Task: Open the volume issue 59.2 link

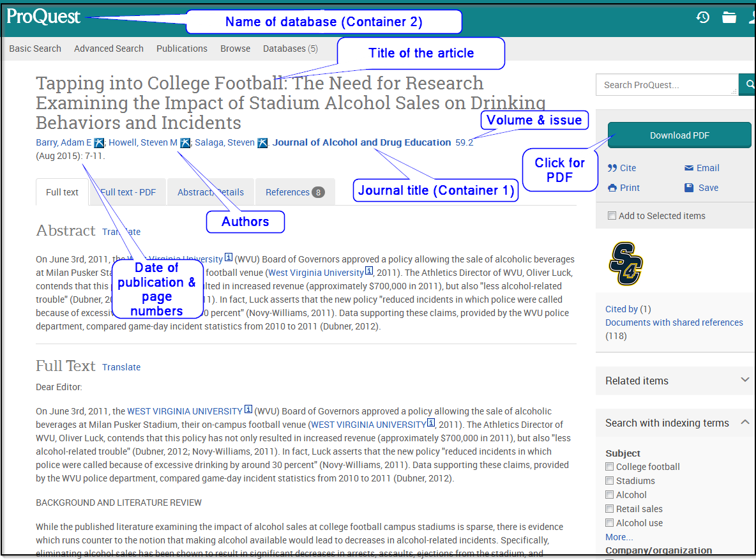Action: point(464,142)
